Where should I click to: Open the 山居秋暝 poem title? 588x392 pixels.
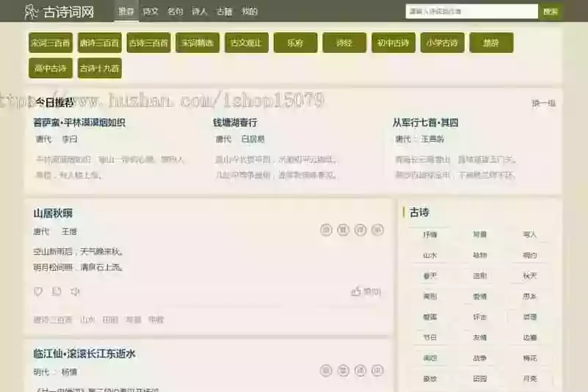[x=53, y=214]
